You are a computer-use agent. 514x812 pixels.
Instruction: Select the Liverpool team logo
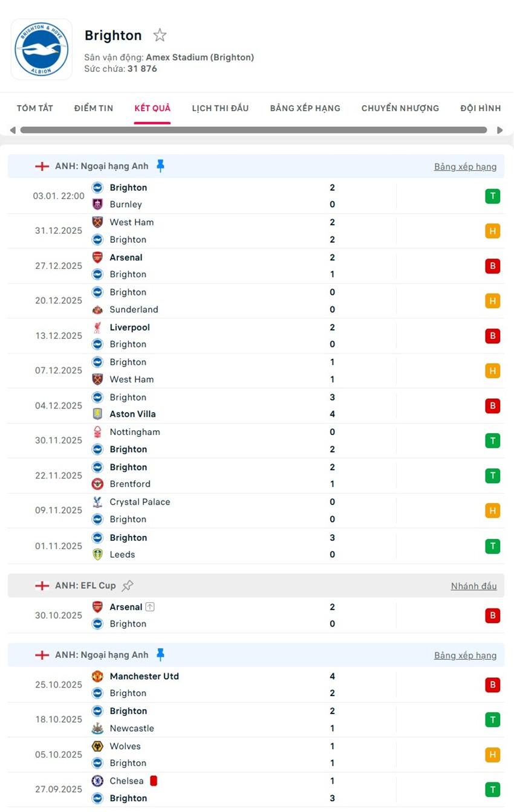click(97, 327)
